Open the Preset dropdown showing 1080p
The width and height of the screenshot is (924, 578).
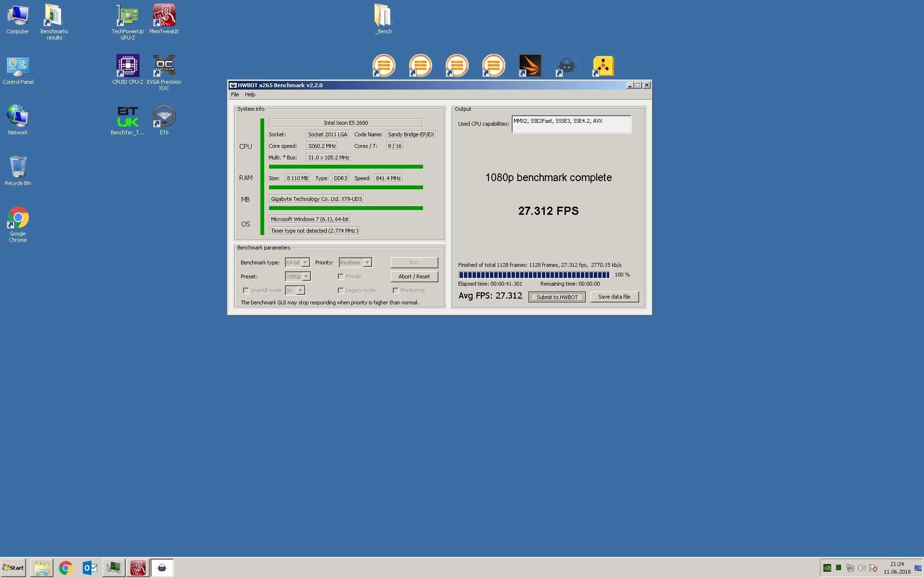click(298, 276)
